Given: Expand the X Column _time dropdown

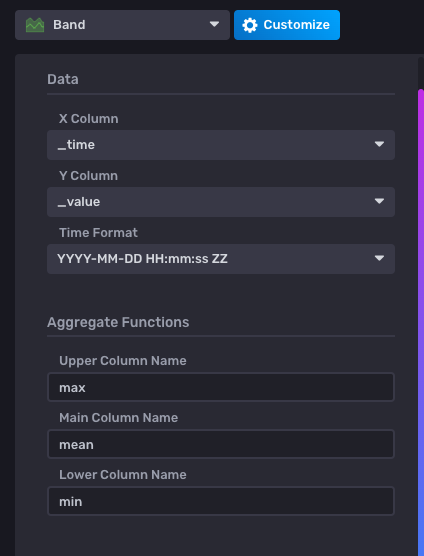Looking at the screenshot, I should pos(221,145).
